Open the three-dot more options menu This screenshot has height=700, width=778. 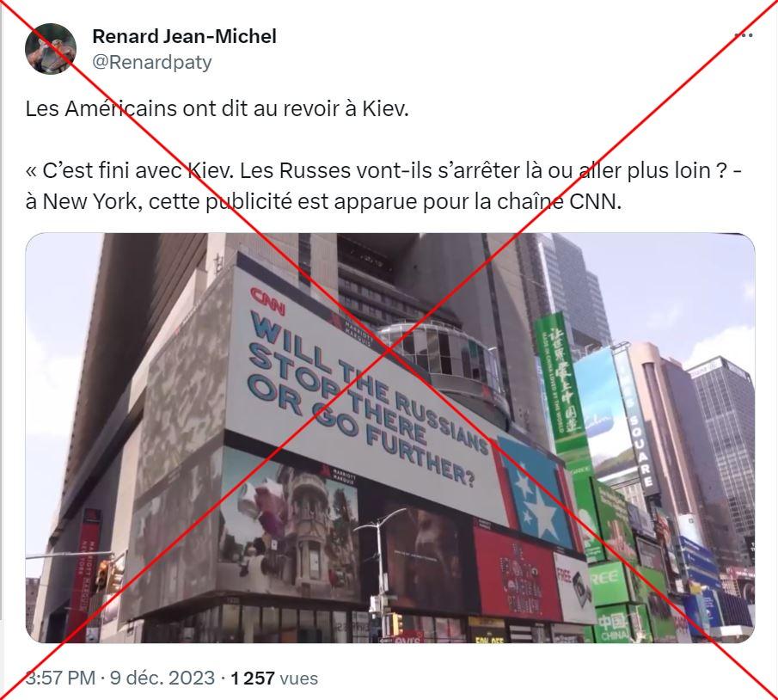click(744, 35)
